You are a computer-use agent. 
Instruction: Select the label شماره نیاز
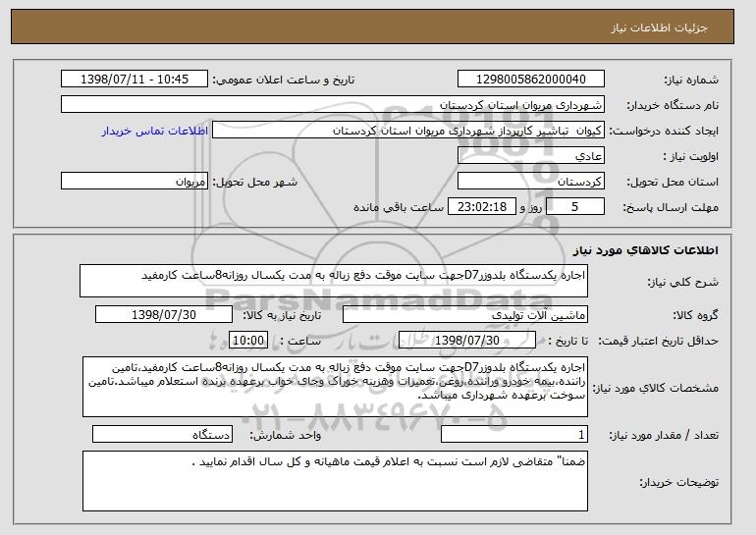coord(691,80)
